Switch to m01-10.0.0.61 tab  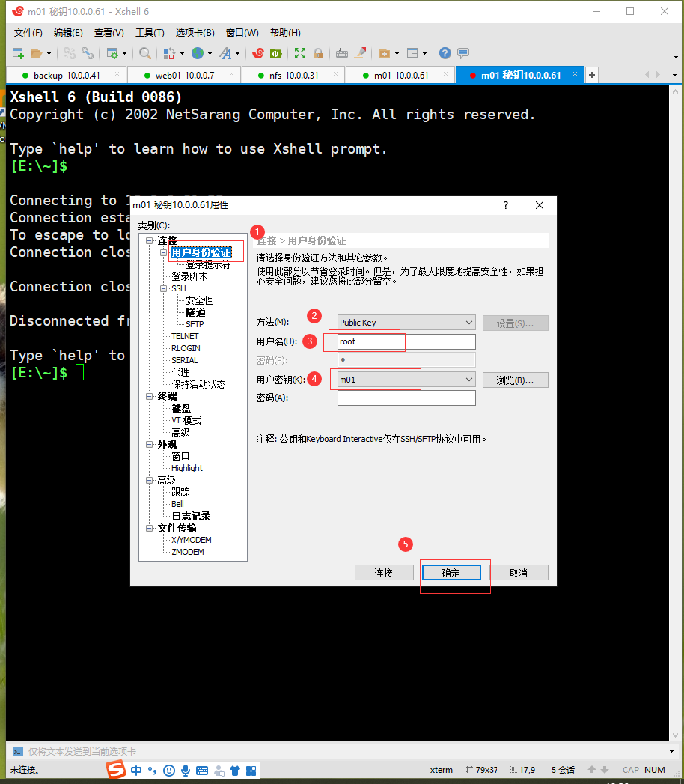(400, 76)
